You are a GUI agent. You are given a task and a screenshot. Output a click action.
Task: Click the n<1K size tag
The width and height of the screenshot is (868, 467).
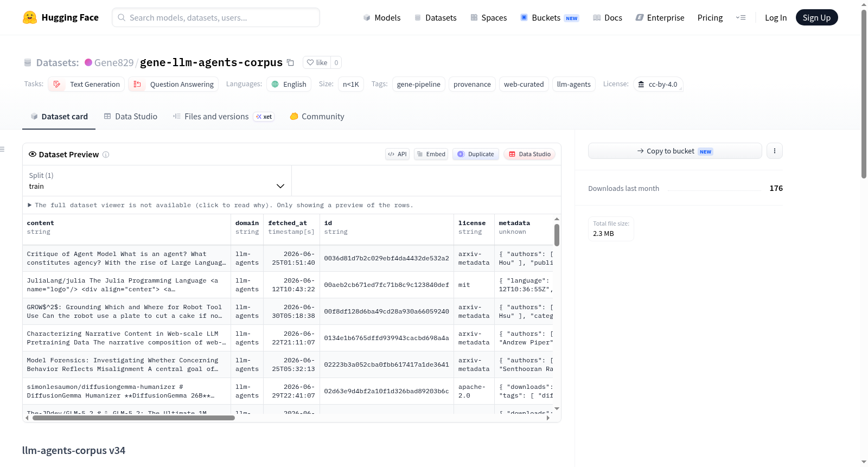[x=351, y=84]
